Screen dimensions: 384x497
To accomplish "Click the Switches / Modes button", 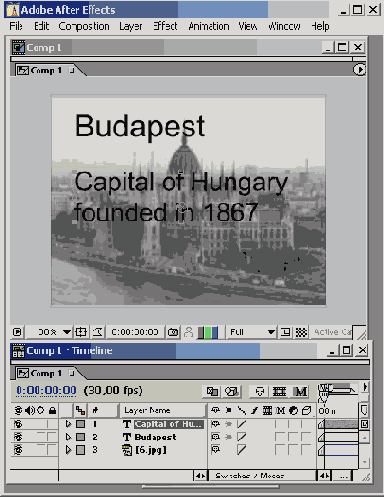I will tap(249, 476).
